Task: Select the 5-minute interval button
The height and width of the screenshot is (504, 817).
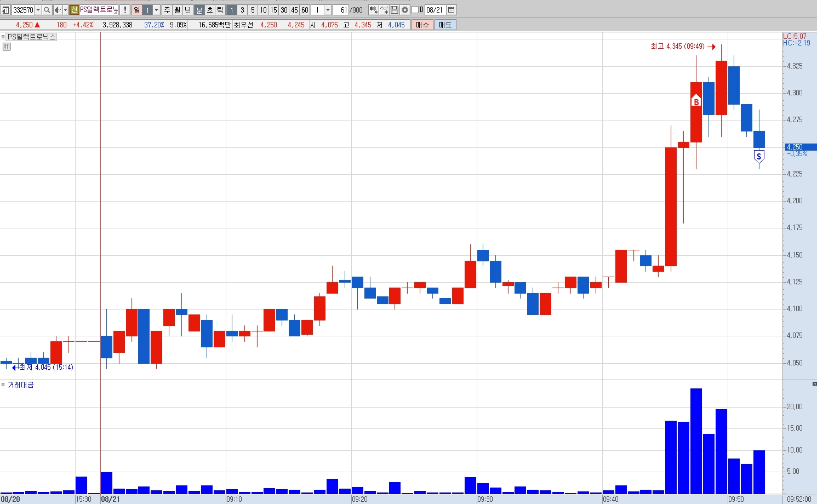Action: click(253, 10)
